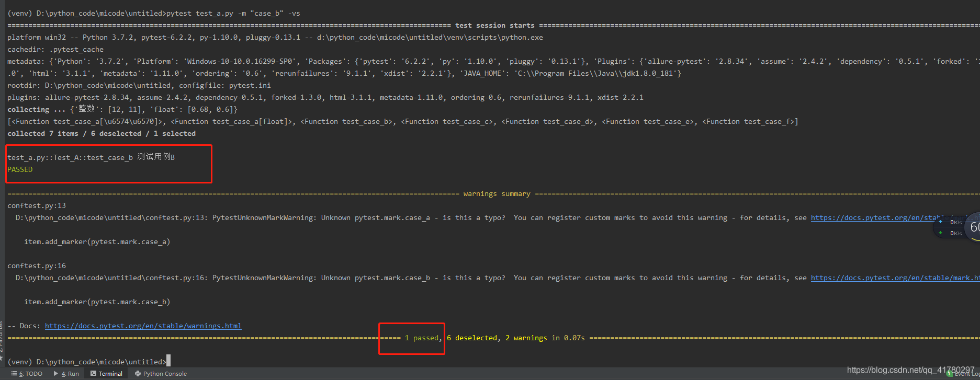Click the '1 passed' summary text
Viewport: 980px width, 380px height.
click(422, 338)
